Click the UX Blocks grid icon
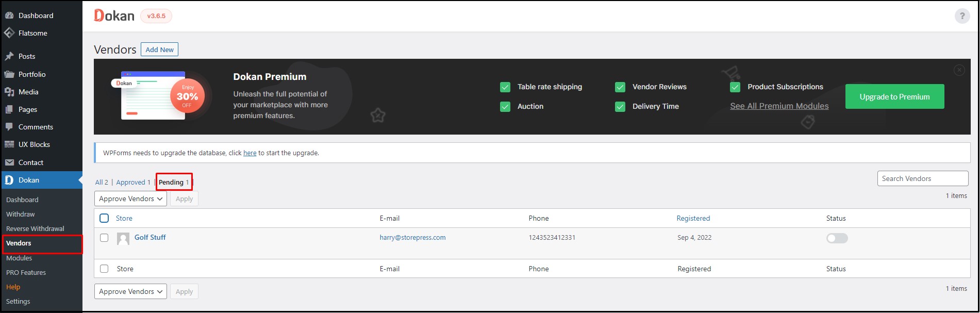This screenshot has height=313, width=980. pos(9,144)
